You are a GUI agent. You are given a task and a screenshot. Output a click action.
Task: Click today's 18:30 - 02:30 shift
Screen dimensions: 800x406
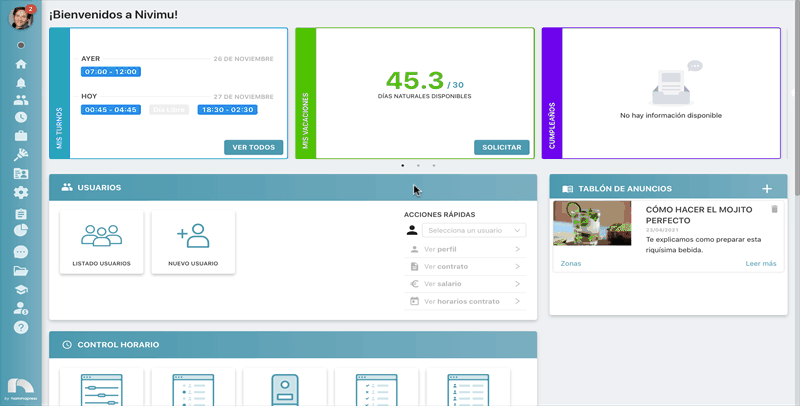[x=228, y=110]
